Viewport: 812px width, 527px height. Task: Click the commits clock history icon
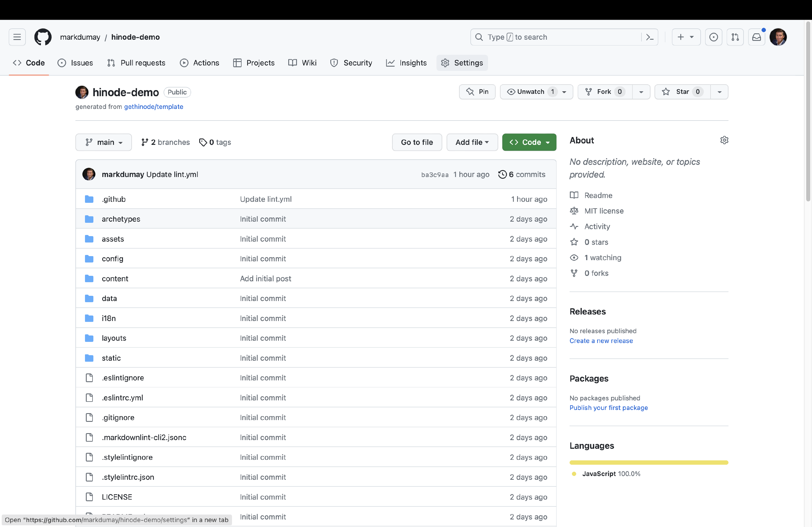(x=502, y=174)
